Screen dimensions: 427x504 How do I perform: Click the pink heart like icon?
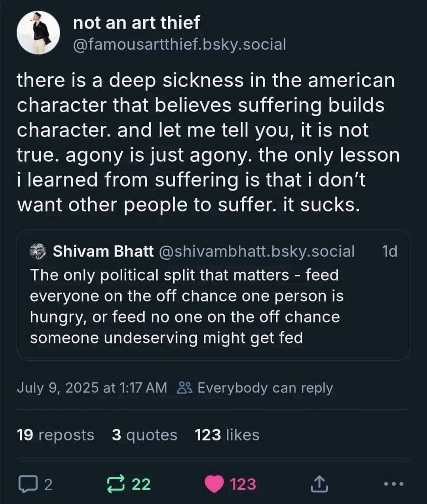coord(214,484)
